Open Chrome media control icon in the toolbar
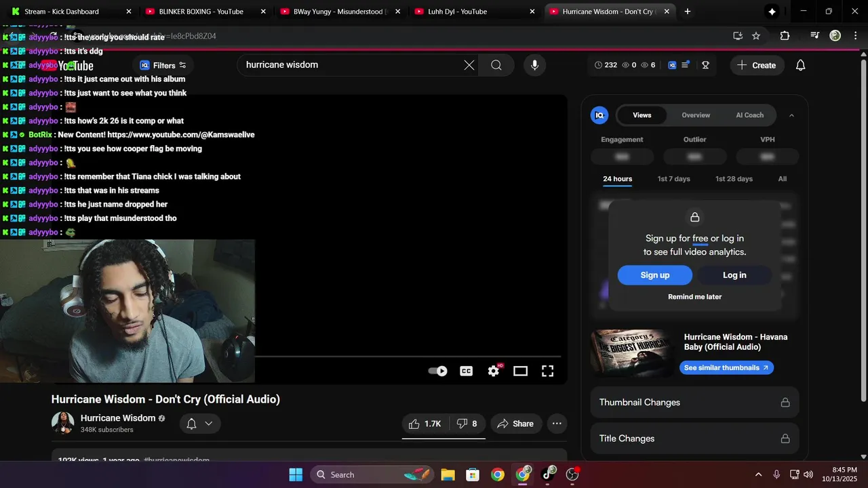The height and width of the screenshot is (488, 868). (815, 36)
